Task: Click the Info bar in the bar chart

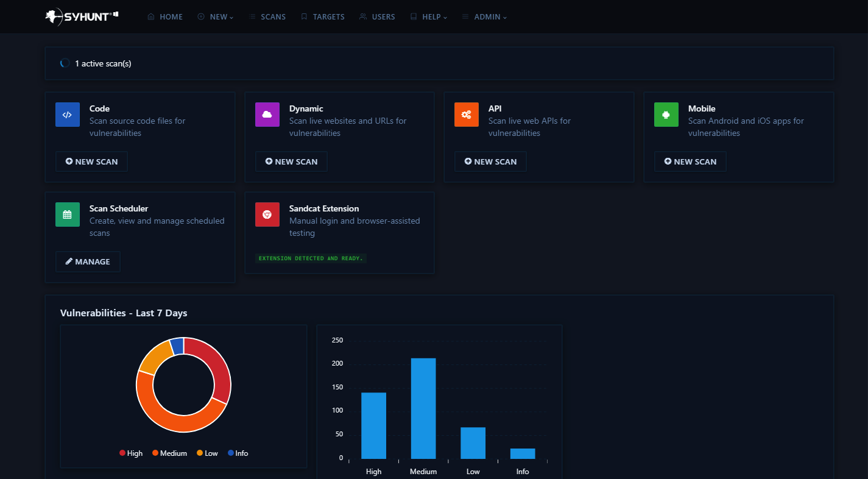Action: 523,453
